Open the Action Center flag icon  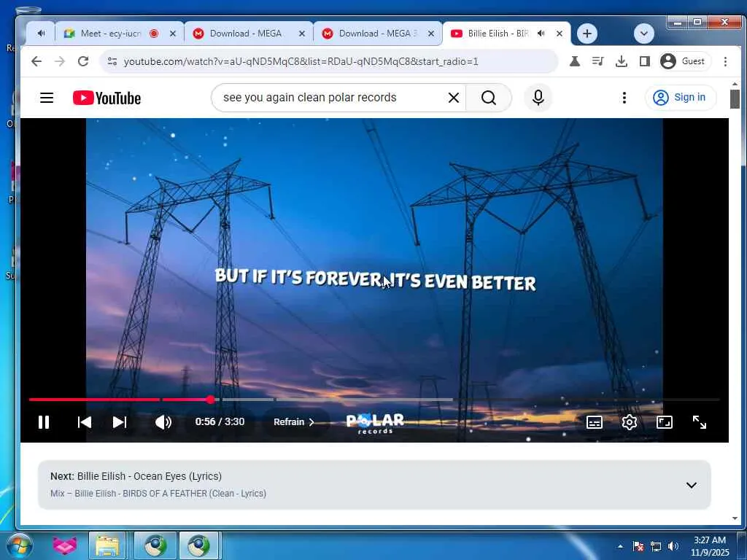(638, 547)
